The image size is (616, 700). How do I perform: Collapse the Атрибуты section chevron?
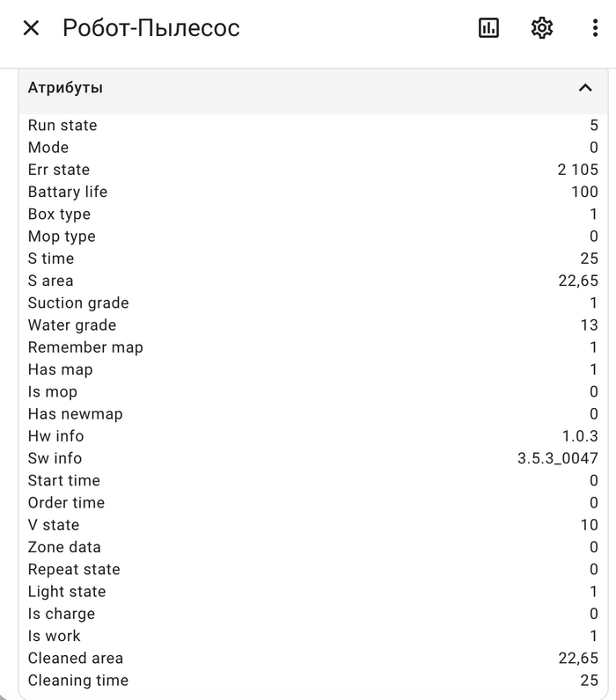point(585,88)
